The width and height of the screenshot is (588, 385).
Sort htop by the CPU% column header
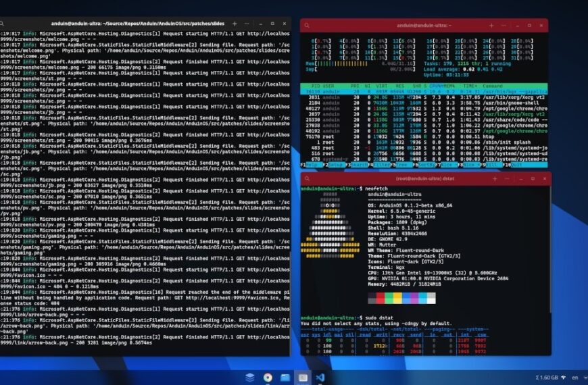tap(436, 86)
